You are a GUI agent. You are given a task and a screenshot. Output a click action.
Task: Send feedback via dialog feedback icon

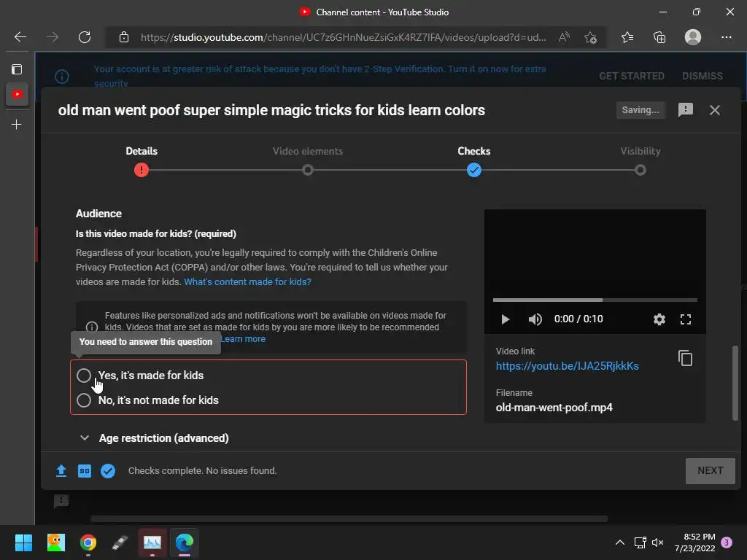[x=685, y=110]
